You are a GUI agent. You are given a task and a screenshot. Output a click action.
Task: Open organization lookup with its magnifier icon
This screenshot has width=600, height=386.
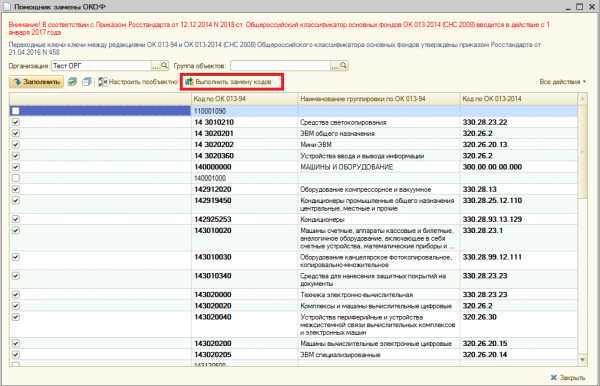tap(164, 65)
